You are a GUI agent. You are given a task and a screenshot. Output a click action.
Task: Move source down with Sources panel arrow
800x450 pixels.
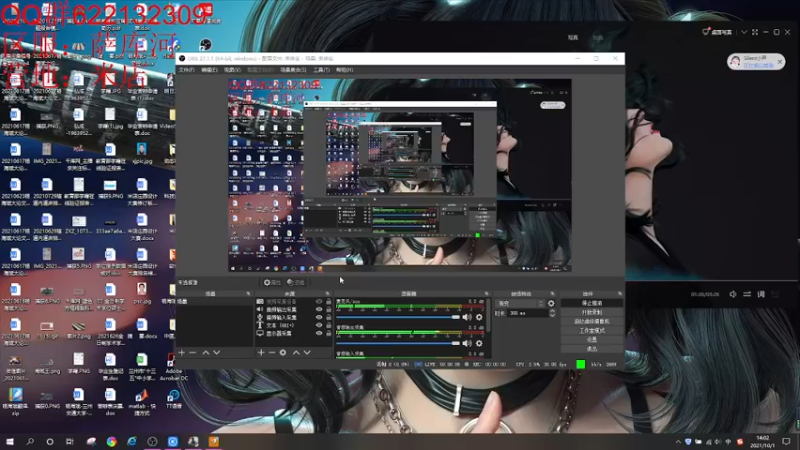[307, 353]
